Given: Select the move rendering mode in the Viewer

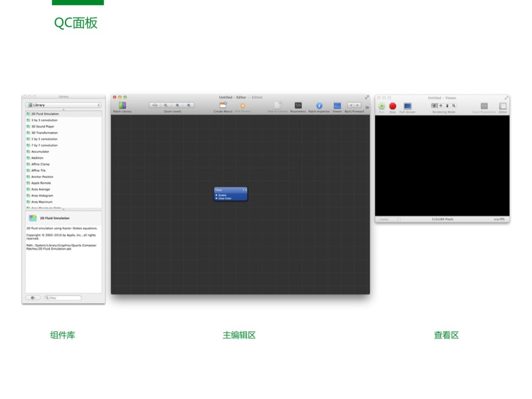Looking at the screenshot, I should tap(440, 106).
